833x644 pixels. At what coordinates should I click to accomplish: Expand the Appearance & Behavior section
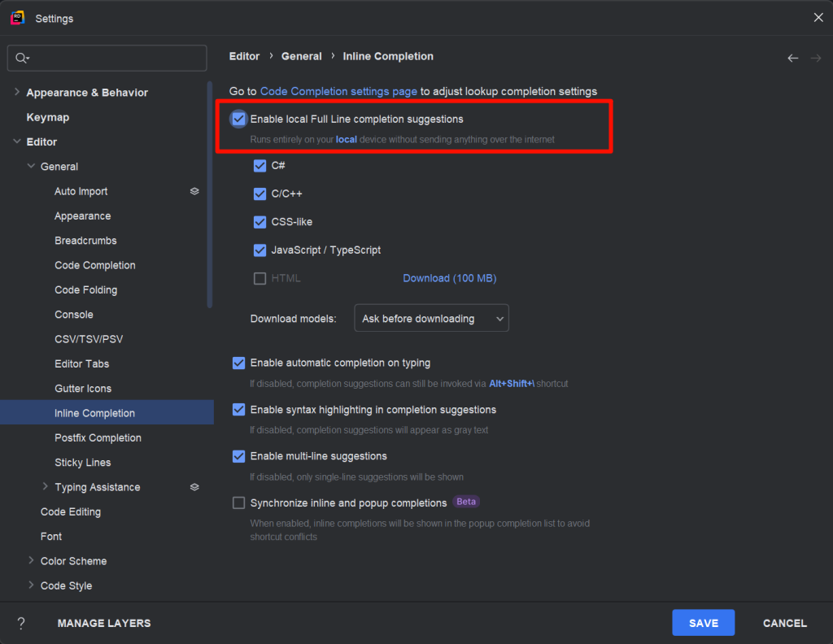point(17,93)
